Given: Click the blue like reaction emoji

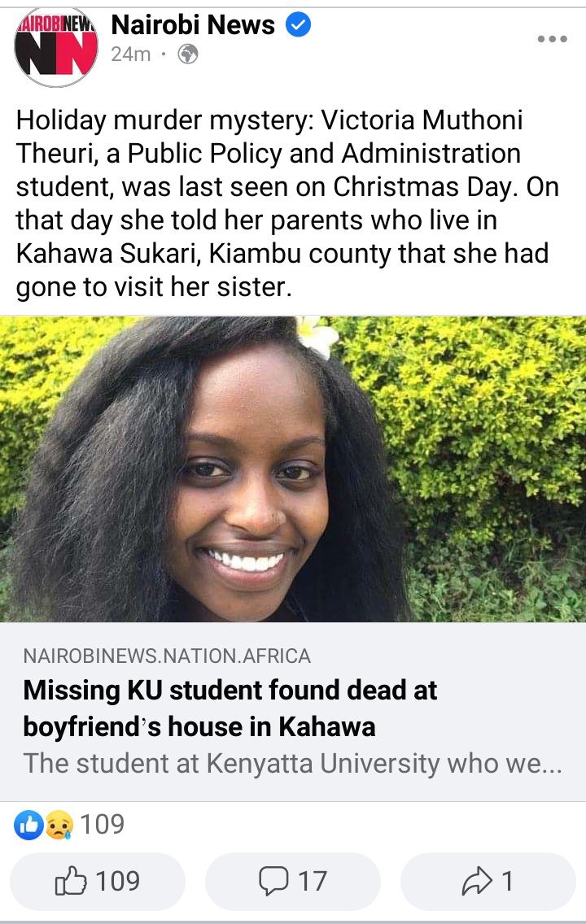Looking at the screenshot, I should point(28,825).
